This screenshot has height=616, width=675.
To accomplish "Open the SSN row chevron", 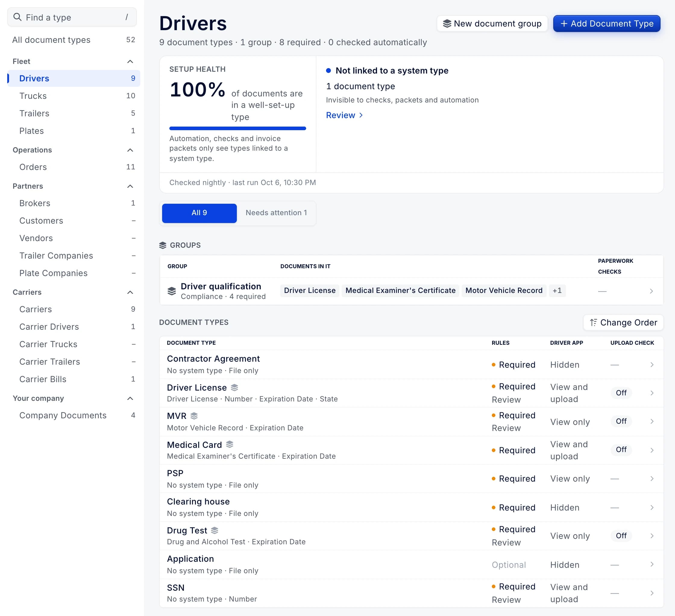I will coord(651,593).
